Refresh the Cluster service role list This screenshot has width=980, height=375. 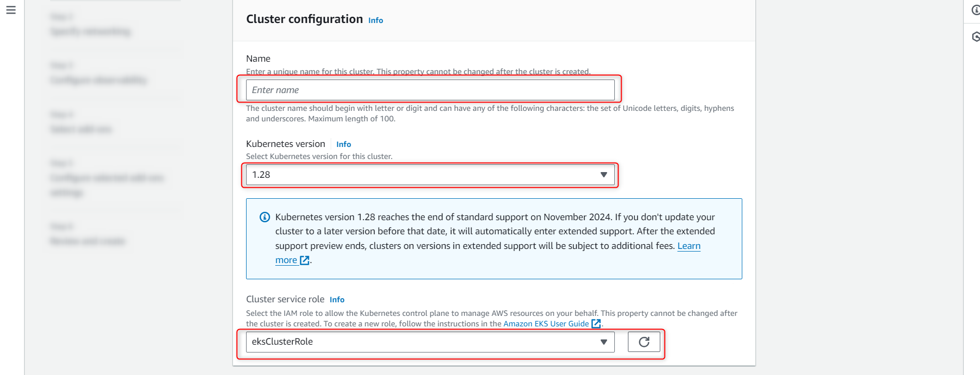tap(644, 342)
